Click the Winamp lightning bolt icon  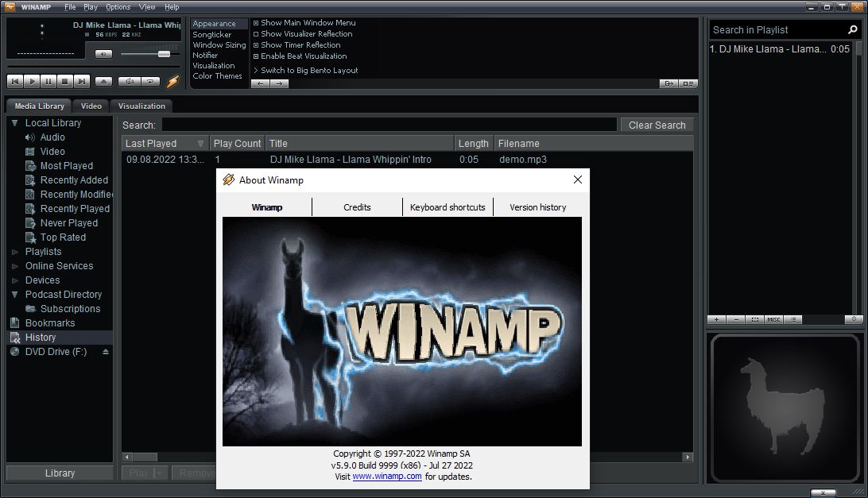[172, 81]
